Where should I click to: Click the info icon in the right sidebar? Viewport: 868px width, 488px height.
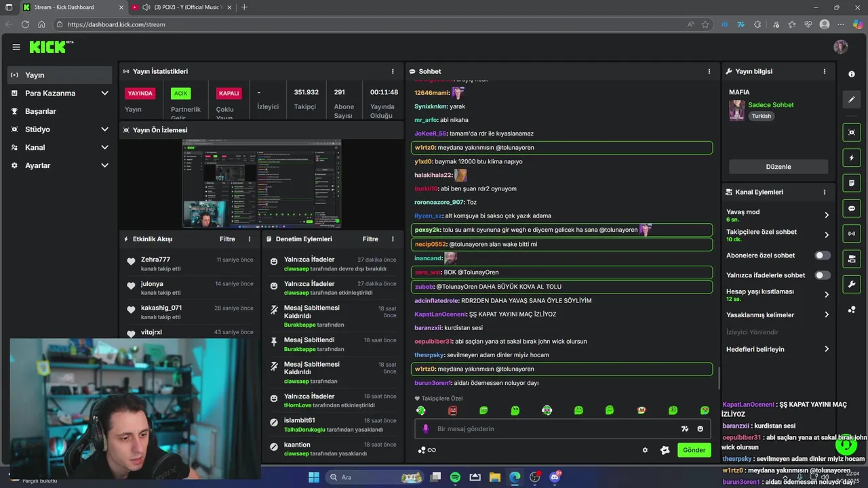(852, 75)
